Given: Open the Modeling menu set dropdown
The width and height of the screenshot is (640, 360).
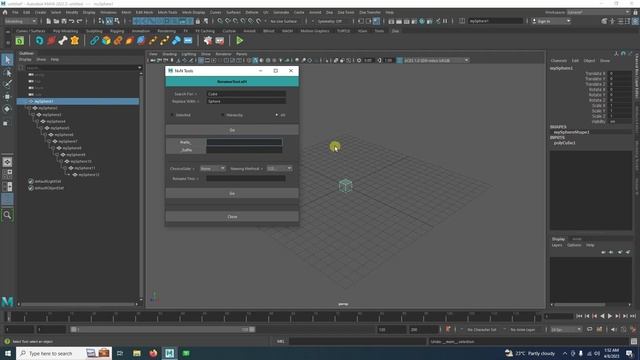Looking at the screenshot, I should click(20, 21).
